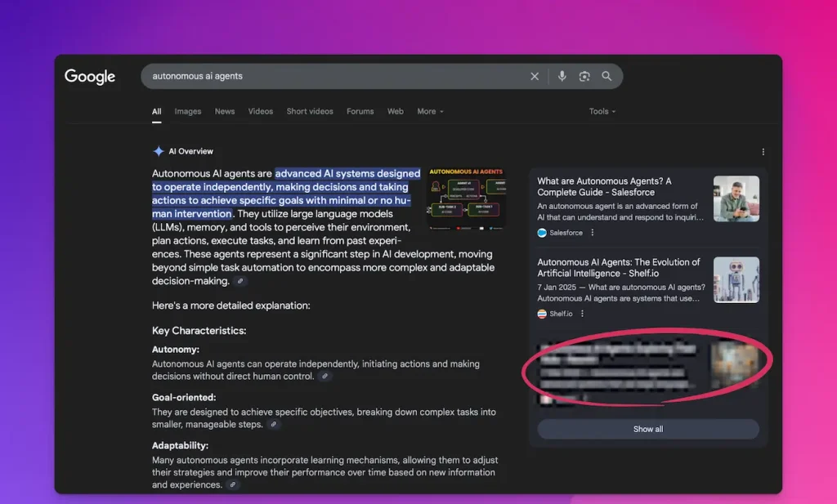The width and height of the screenshot is (837, 504).
Task: Click the AI Overview sparkle icon
Action: (159, 151)
